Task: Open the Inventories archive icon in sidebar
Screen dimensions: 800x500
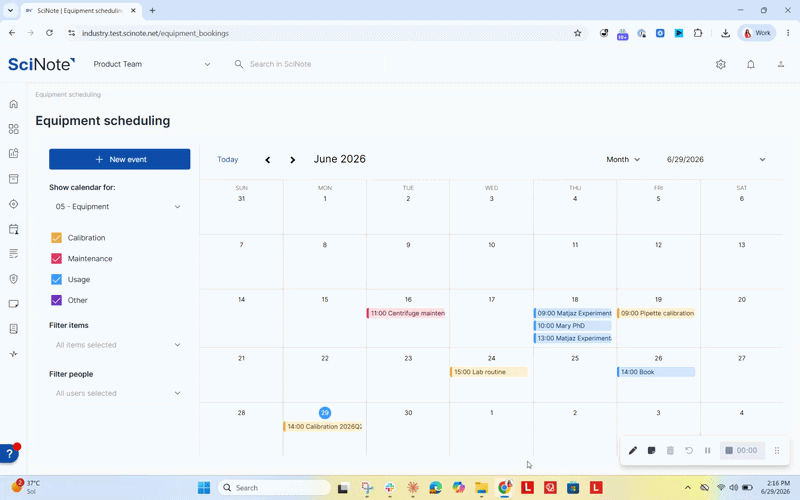Action: (14, 179)
